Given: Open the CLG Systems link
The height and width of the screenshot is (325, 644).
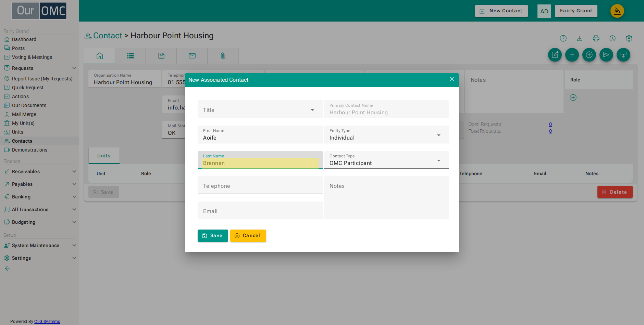Looking at the screenshot, I should coord(47,322).
